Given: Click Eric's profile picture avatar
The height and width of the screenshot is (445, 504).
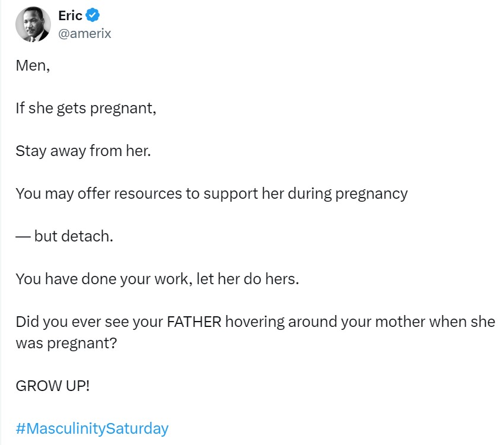Looking at the screenshot, I should click(33, 25).
